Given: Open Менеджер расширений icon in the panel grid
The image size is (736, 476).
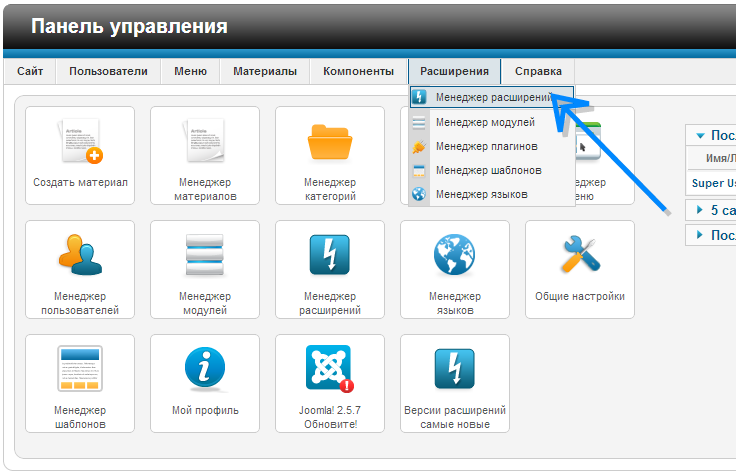Looking at the screenshot, I should point(330,257).
